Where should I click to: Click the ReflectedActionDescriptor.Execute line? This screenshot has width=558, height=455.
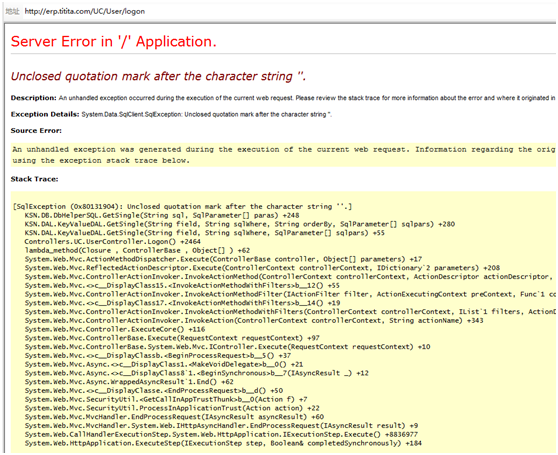[262, 268]
